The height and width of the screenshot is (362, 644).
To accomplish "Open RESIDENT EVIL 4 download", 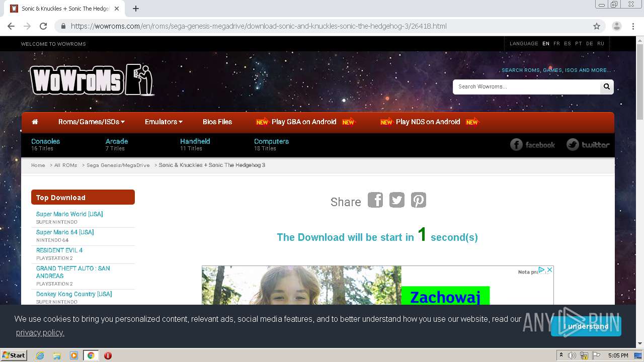I will click(59, 250).
